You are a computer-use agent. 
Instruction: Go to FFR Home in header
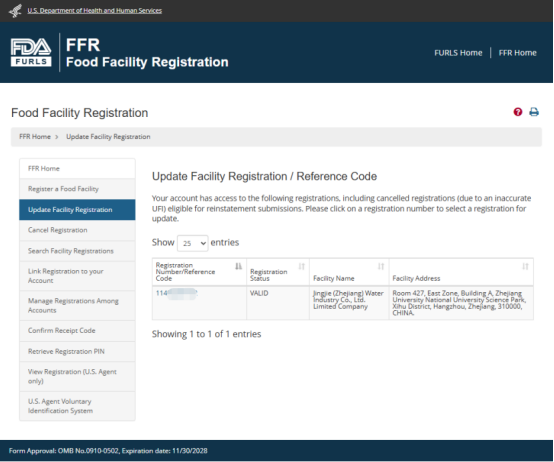pyautogui.click(x=518, y=53)
